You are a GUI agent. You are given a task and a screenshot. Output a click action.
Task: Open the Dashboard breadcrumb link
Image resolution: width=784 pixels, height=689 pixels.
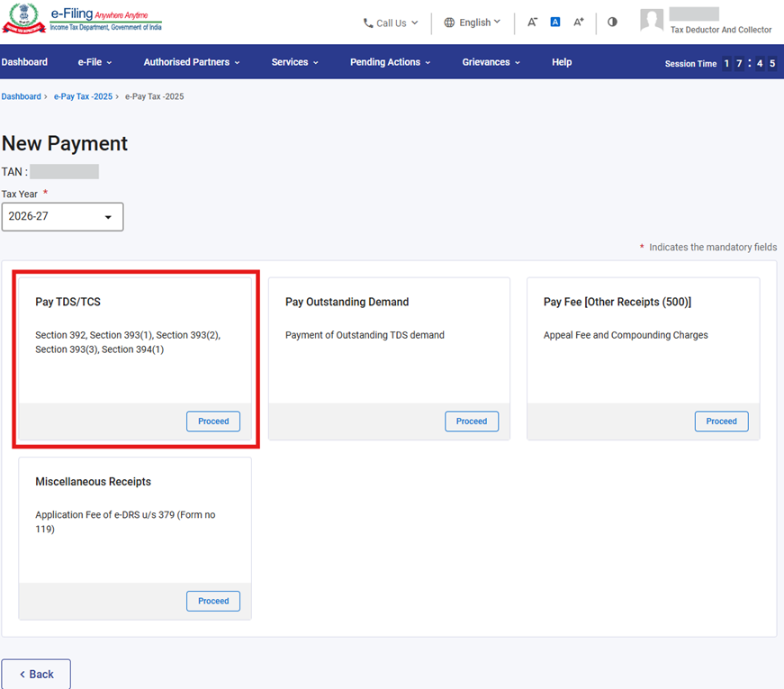point(21,96)
